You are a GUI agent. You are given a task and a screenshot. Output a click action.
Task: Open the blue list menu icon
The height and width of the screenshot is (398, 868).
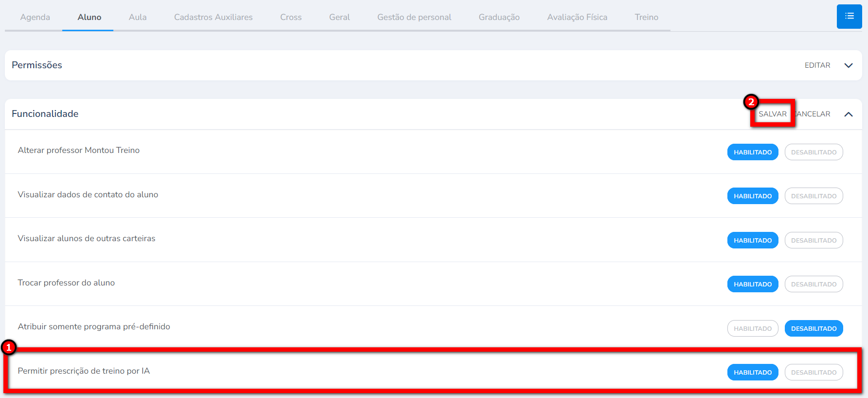pyautogui.click(x=849, y=17)
